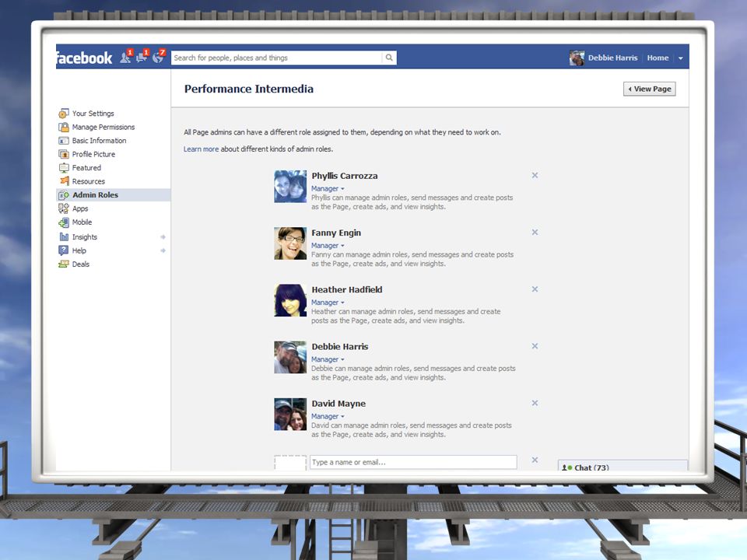The width and height of the screenshot is (747, 560).
Task: Select Admin Roles in sidebar
Action: [95, 194]
